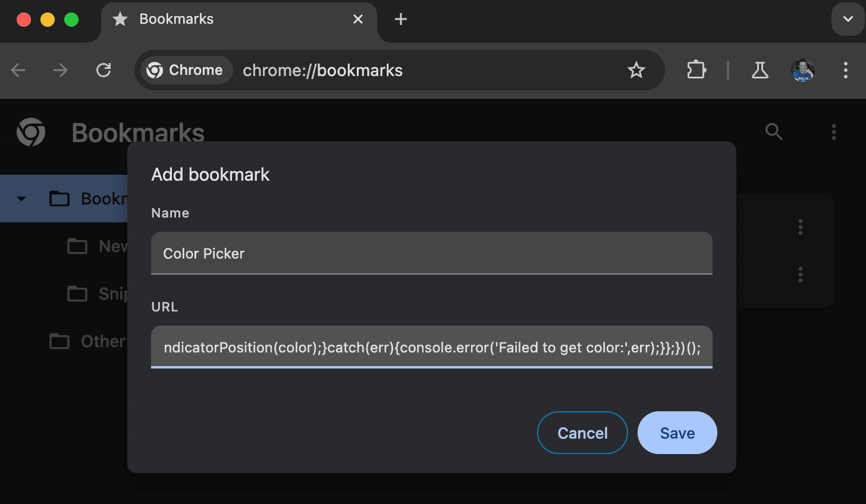Click the bookmark star in the address bar

[636, 70]
